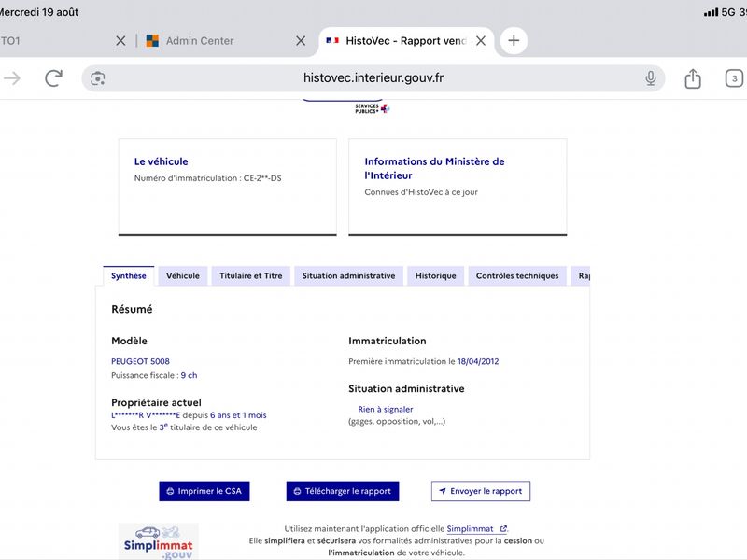Open a new browser tab with plus
Screen dimensions: 747x560
click(514, 40)
